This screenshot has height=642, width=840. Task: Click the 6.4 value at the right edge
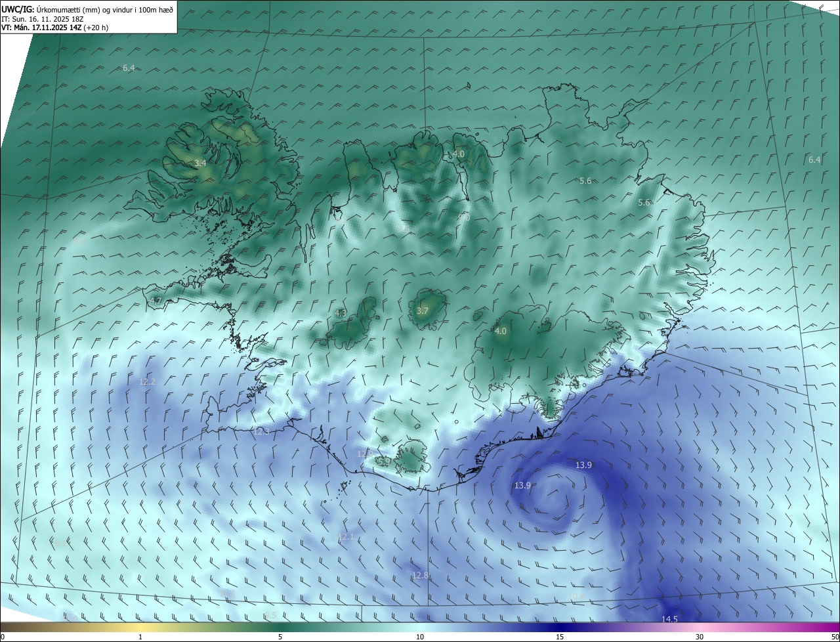pos(814,160)
